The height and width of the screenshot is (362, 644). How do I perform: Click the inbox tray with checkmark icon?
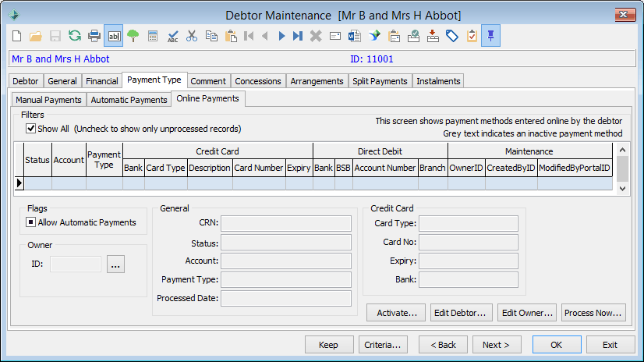coord(413,36)
